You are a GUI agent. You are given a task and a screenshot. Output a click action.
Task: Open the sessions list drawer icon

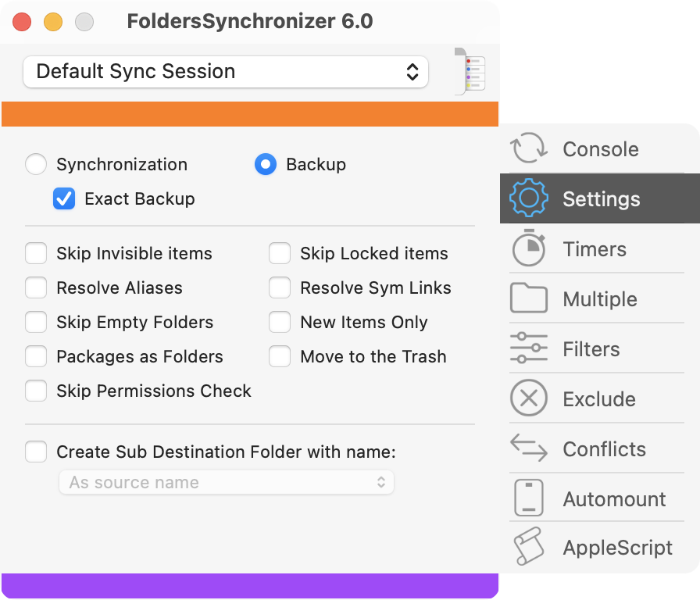tap(470, 72)
